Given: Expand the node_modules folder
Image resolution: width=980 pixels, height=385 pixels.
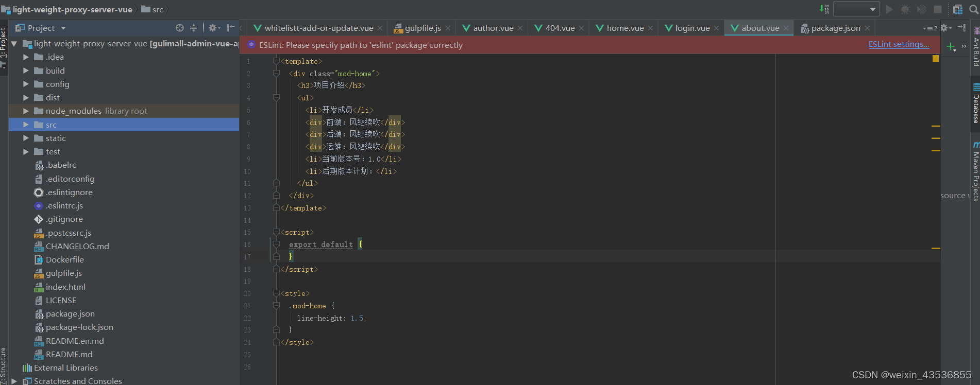Looking at the screenshot, I should (26, 111).
